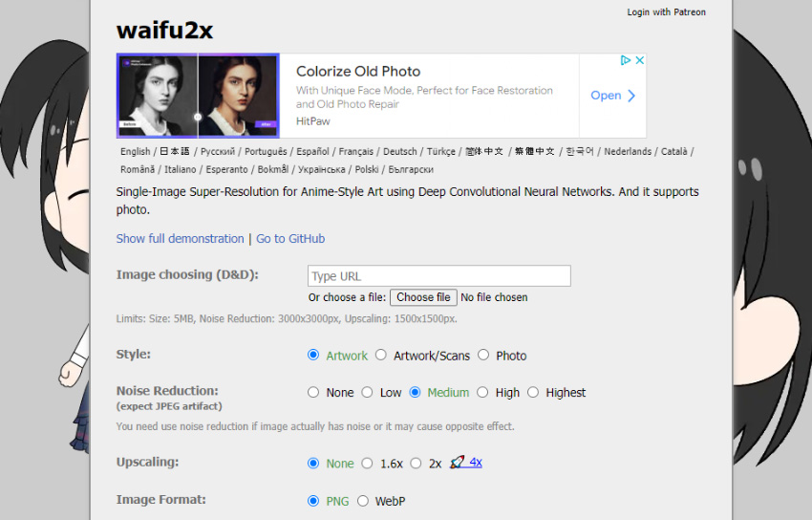812x520 pixels.
Task: Click the waifu2x page title
Action: coord(164,30)
